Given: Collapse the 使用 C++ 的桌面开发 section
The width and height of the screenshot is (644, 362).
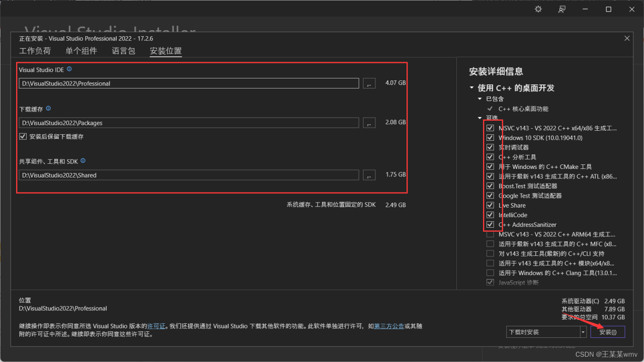Looking at the screenshot, I should pyautogui.click(x=472, y=88).
